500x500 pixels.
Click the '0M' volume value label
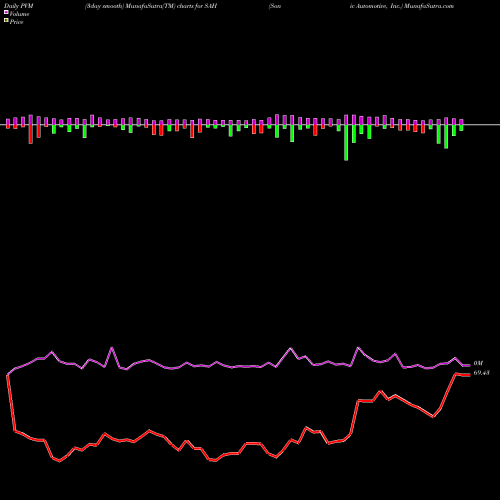478,363
